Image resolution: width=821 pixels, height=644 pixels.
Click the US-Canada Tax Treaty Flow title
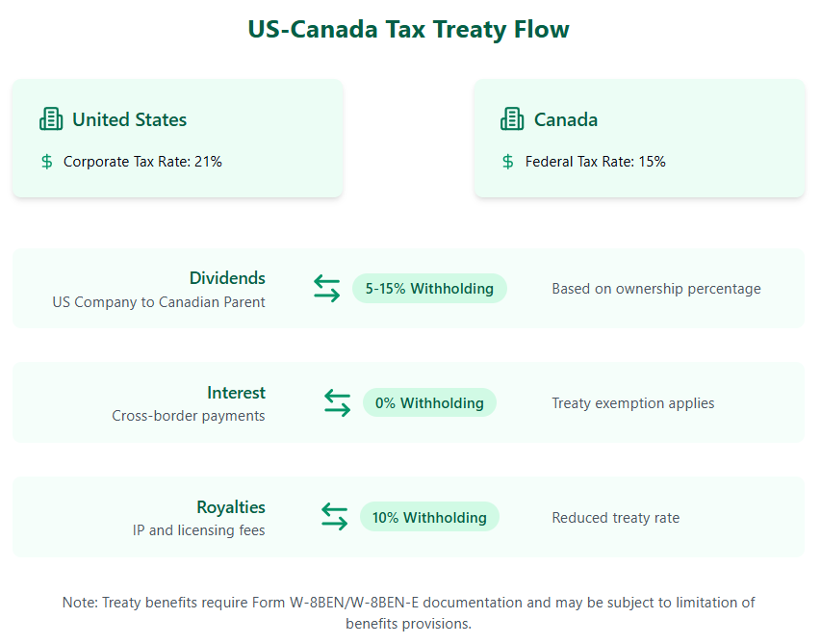tap(409, 30)
